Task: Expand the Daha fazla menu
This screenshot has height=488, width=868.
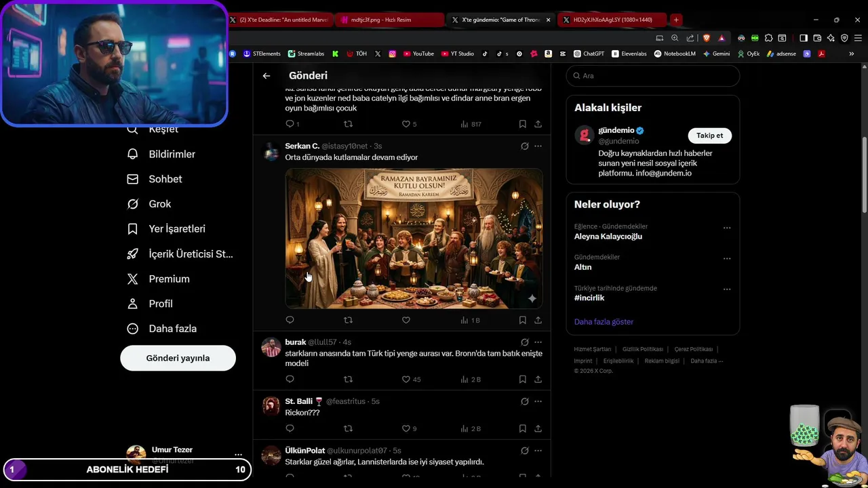Action: (163, 329)
